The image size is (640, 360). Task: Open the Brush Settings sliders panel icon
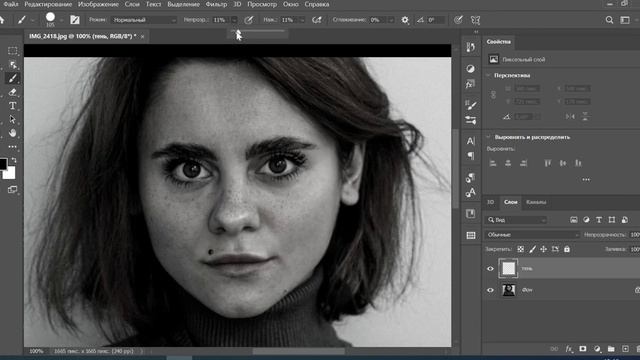471,120
